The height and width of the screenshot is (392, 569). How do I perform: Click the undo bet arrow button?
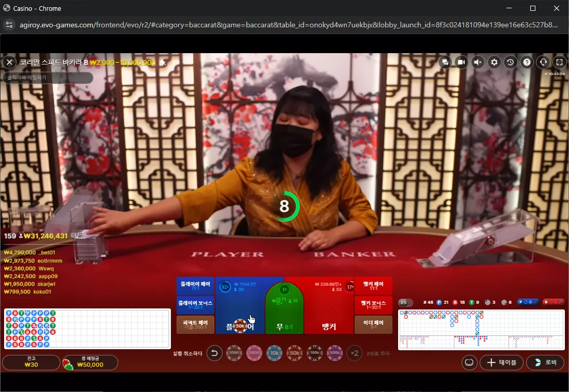point(214,353)
